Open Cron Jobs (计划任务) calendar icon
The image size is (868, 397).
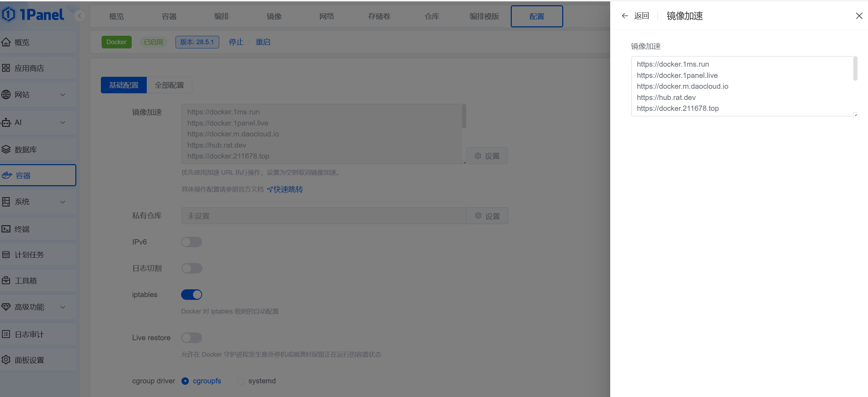coord(6,255)
